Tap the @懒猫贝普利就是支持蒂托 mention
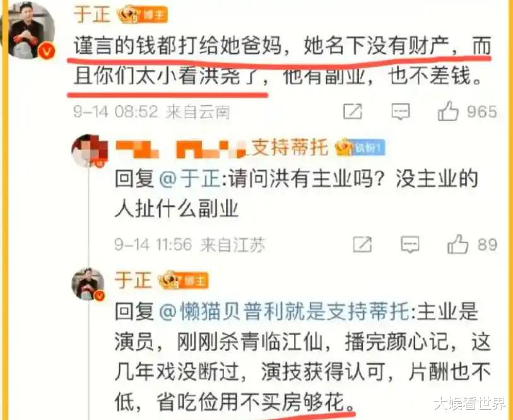Screen dimensions: 513x420 click(x=284, y=312)
